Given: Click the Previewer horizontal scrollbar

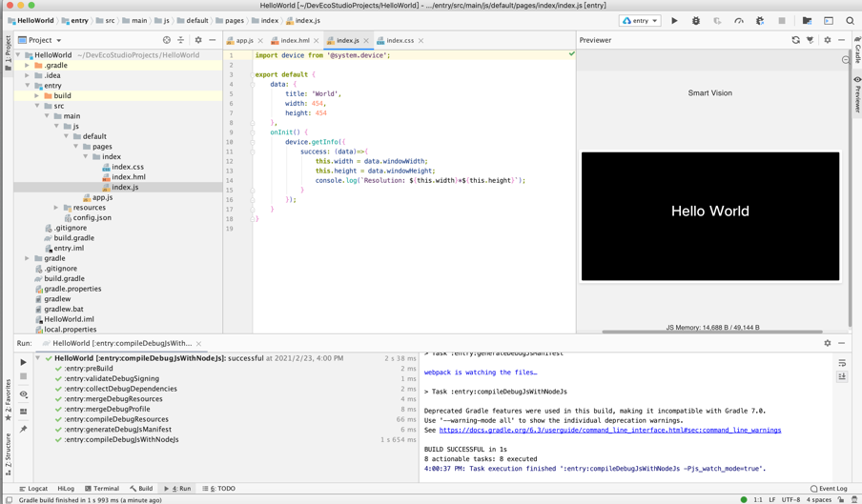Looking at the screenshot, I should coord(712,332).
